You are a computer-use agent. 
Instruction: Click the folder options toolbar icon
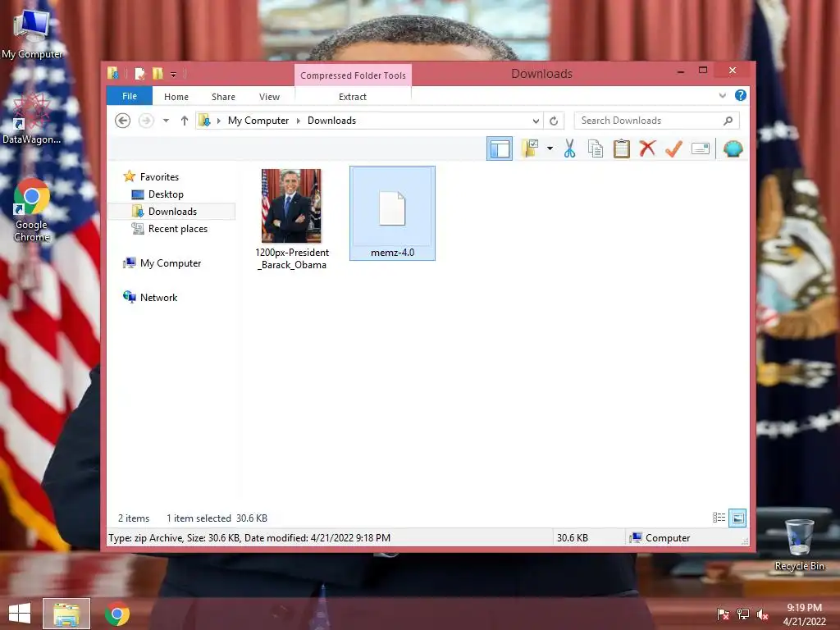(x=530, y=148)
